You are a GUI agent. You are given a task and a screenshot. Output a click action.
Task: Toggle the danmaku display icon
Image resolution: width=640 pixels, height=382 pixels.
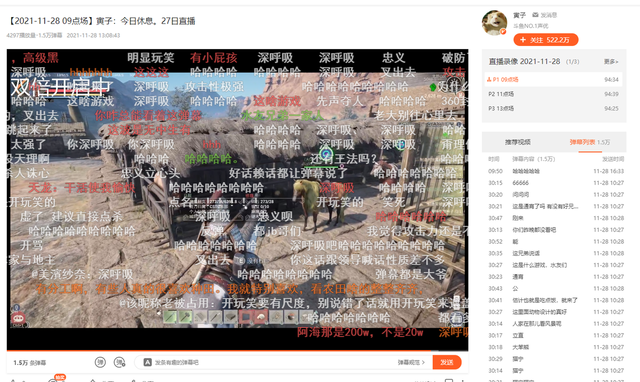(100, 362)
